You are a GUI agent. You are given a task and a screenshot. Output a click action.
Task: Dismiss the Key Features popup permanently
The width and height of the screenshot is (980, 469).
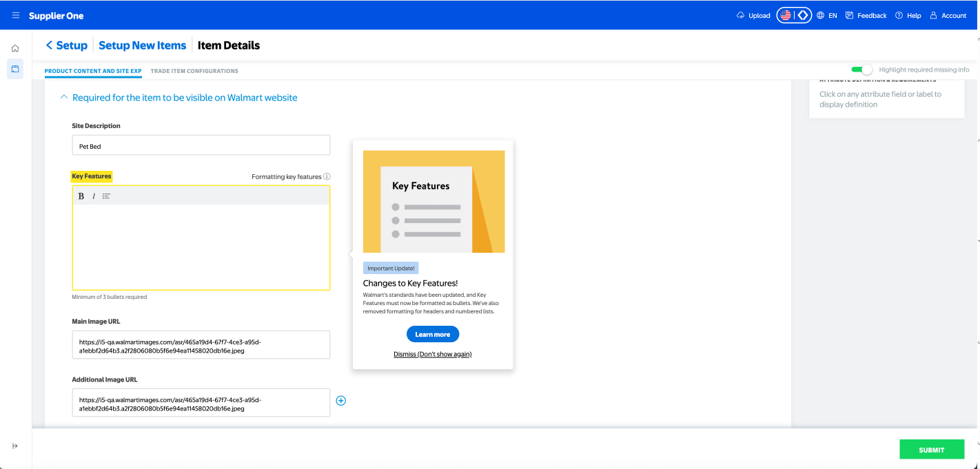[433, 354]
